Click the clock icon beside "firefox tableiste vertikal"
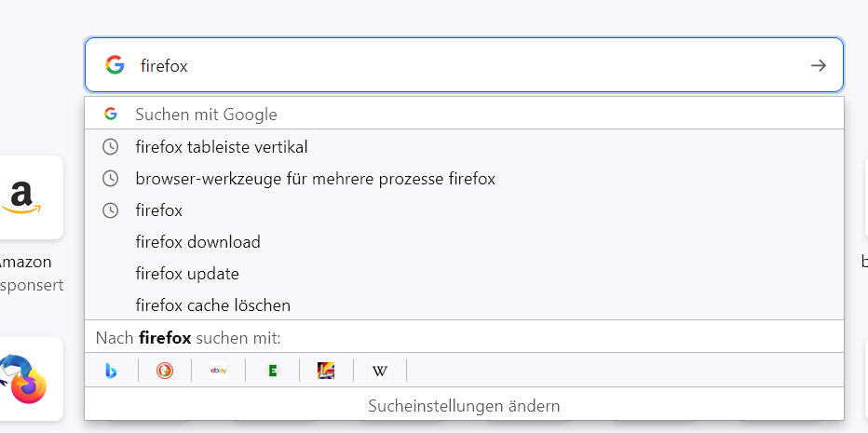 111,147
